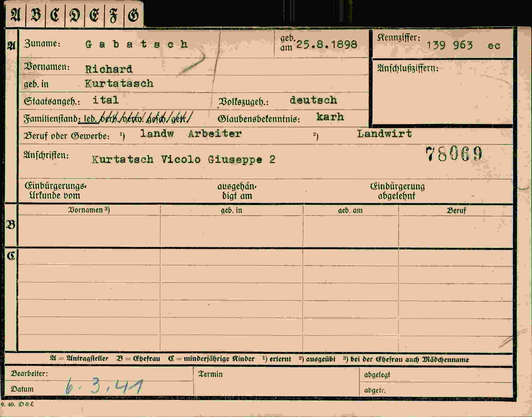Image resolution: width=532 pixels, height=417 pixels.
Task: Click the index tab letter A
Action: pos(15,15)
